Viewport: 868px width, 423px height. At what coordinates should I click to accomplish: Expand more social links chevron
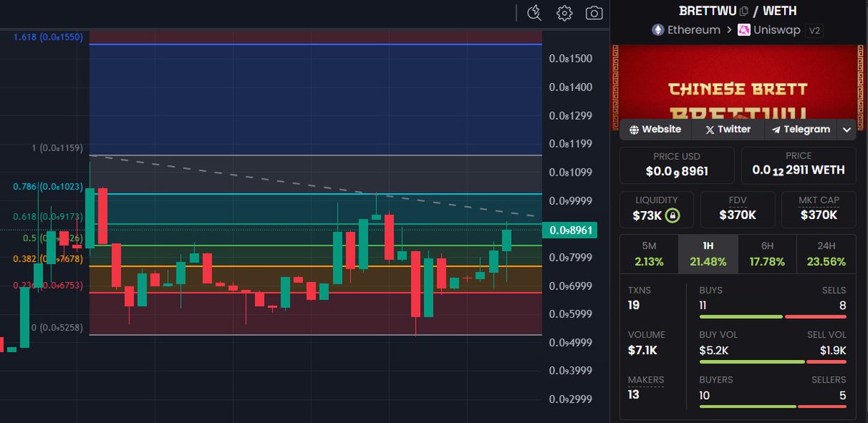click(x=847, y=129)
